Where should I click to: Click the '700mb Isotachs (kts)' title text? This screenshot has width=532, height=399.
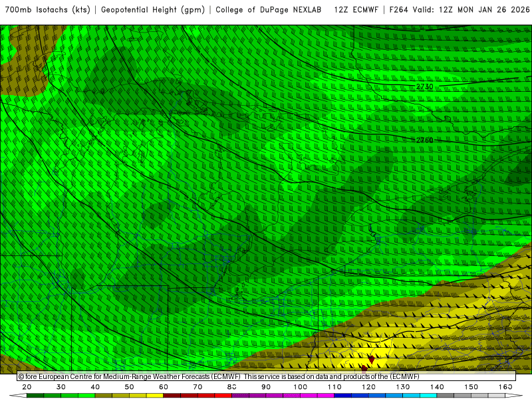(x=47, y=10)
